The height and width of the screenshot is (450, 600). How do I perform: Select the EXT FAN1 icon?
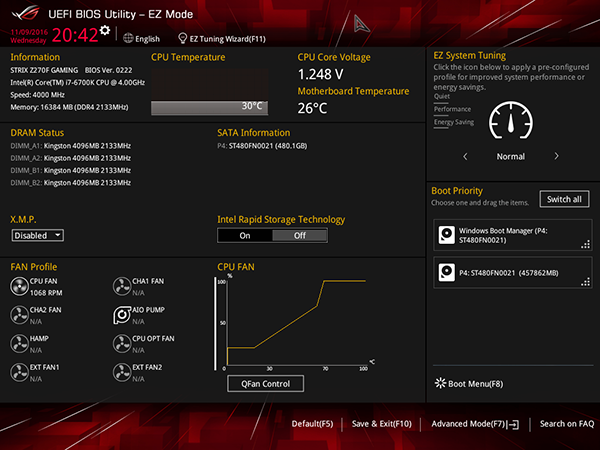[19, 373]
